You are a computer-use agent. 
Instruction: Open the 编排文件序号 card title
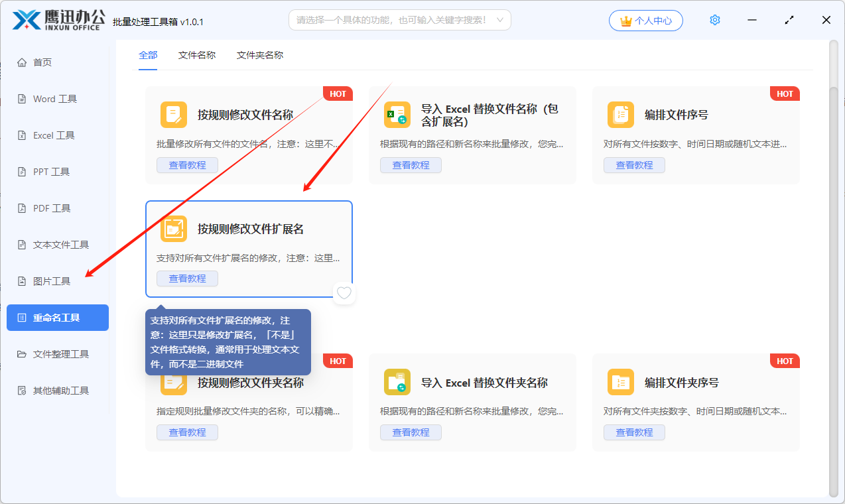coord(677,115)
